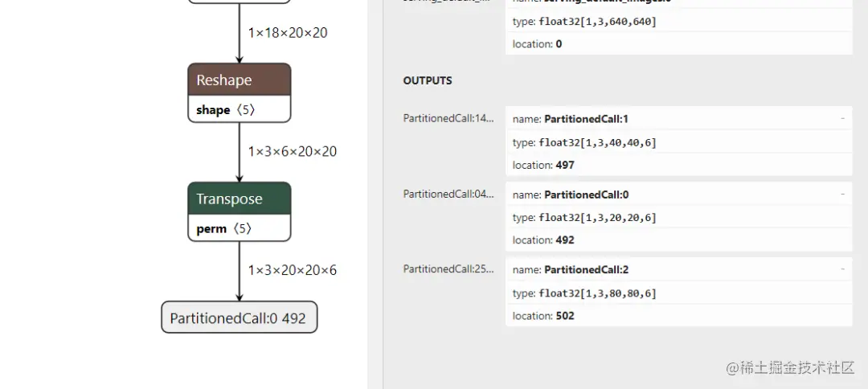Viewport: 868px width, 389px height.
Task: Click the OUTPUTS section heading
Action: (428, 81)
